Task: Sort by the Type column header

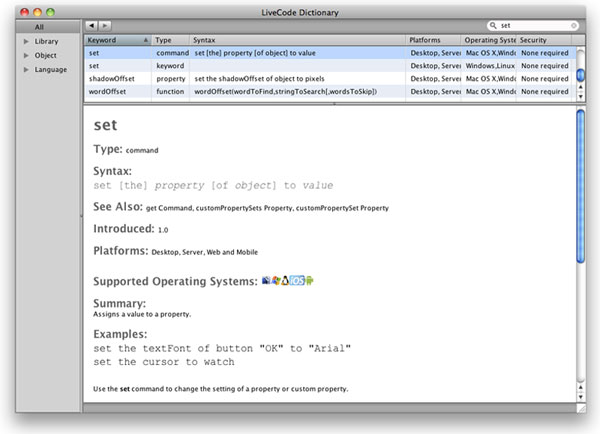Action: (171, 40)
